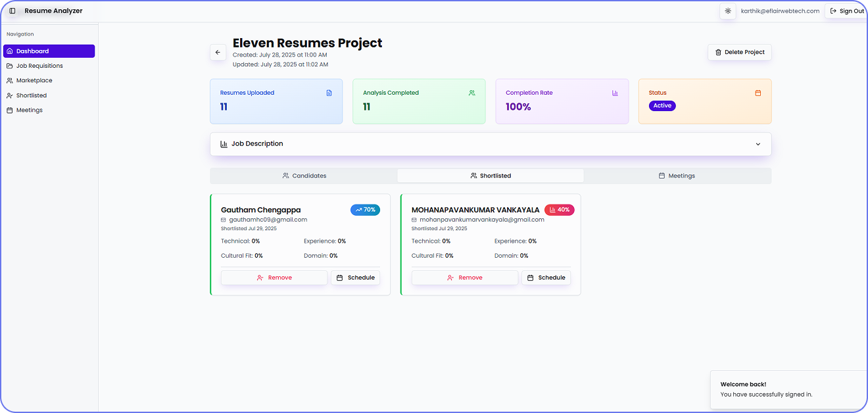Viewport: 868px width, 413px height.
Task: Click the document icon in Resumes Uploaded card
Action: 329,93
